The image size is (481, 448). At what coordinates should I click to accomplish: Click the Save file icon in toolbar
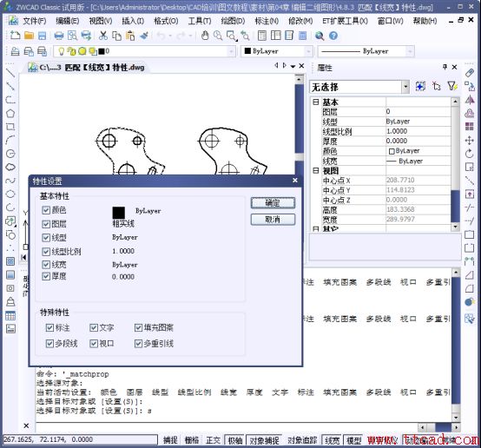(x=42, y=36)
